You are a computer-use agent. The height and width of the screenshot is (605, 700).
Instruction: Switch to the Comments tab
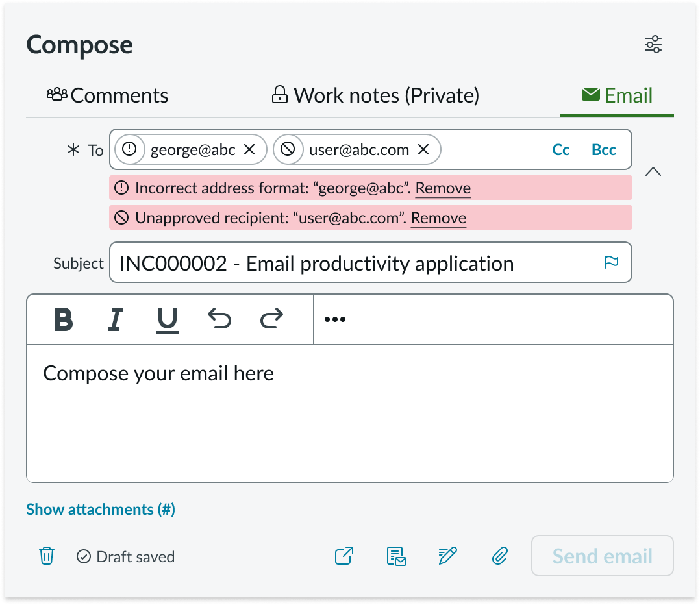point(108,95)
